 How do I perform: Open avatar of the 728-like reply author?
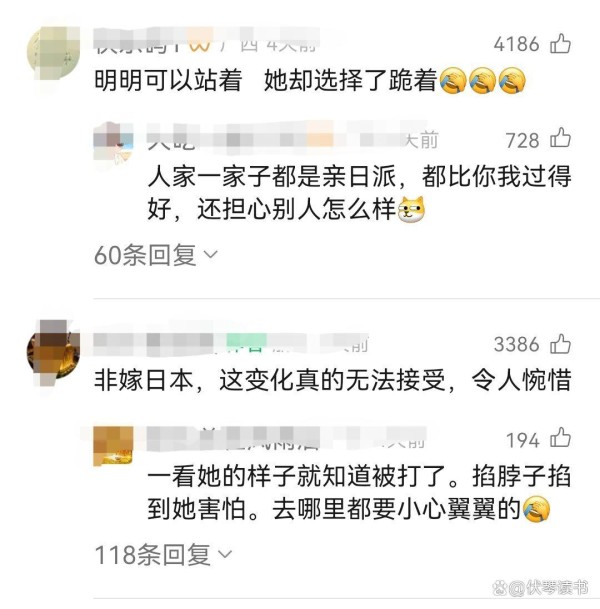(x=113, y=141)
